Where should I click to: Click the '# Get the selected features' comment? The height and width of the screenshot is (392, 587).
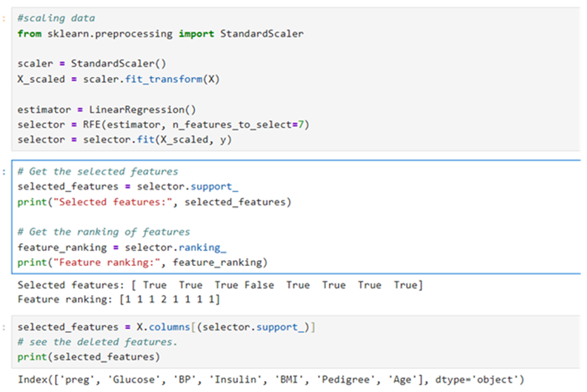[97, 171]
